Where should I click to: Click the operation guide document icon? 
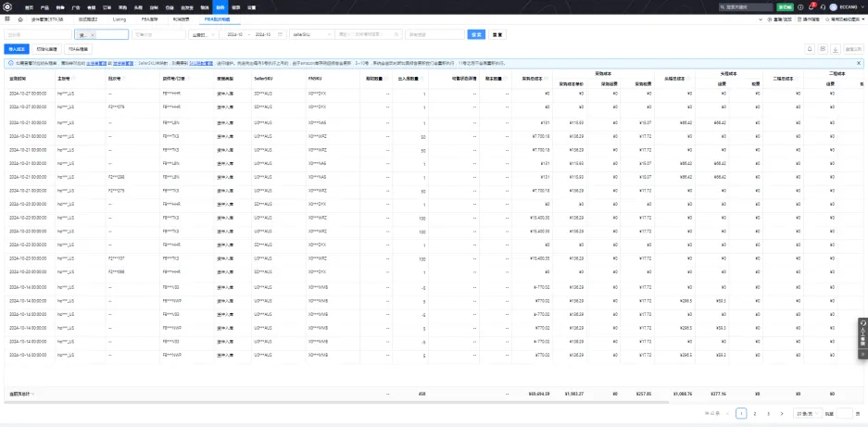click(x=799, y=19)
